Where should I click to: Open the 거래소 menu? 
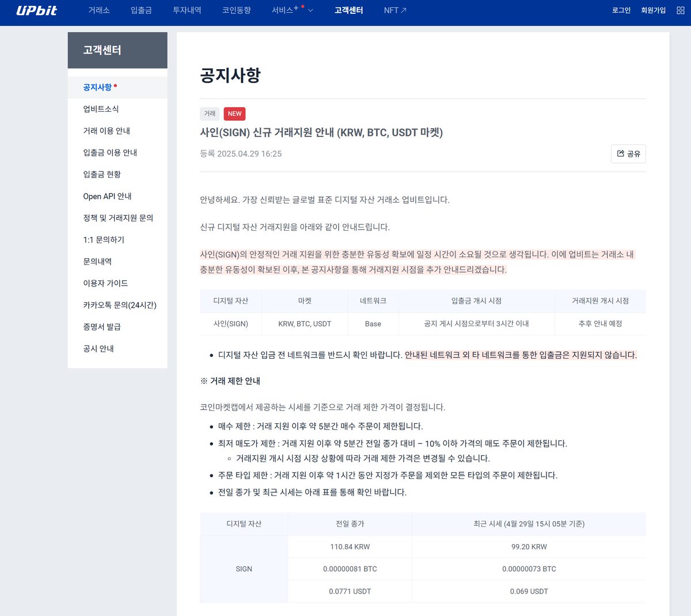pyautogui.click(x=99, y=10)
